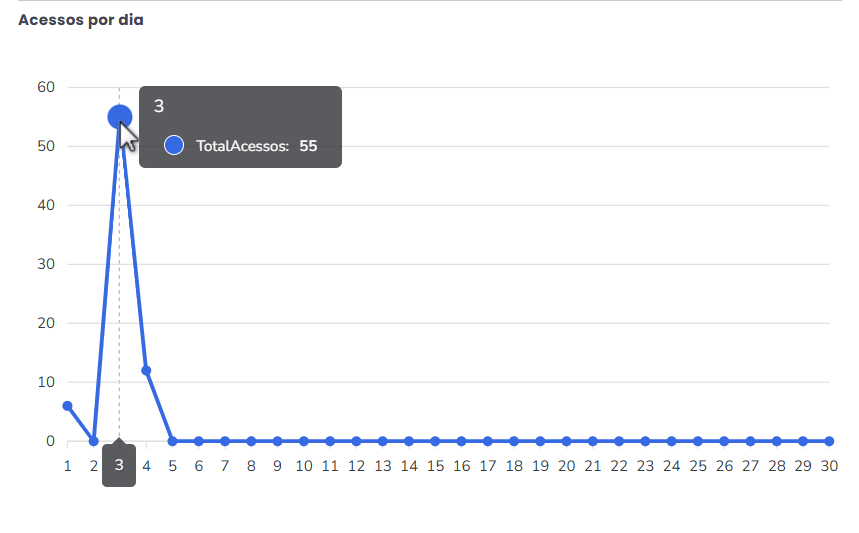Screen dimensions: 859x533
Task: Click the y-axis label 60
Action: click(x=45, y=87)
